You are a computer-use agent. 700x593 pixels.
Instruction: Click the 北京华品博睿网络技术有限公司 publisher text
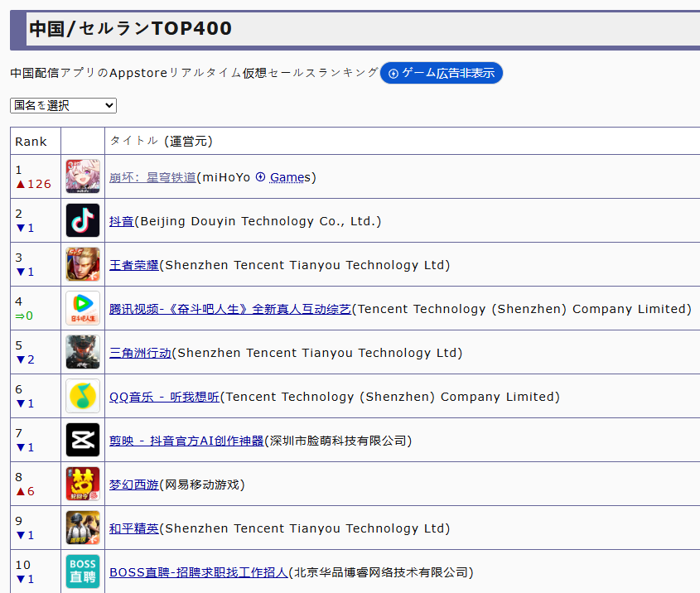click(381, 572)
